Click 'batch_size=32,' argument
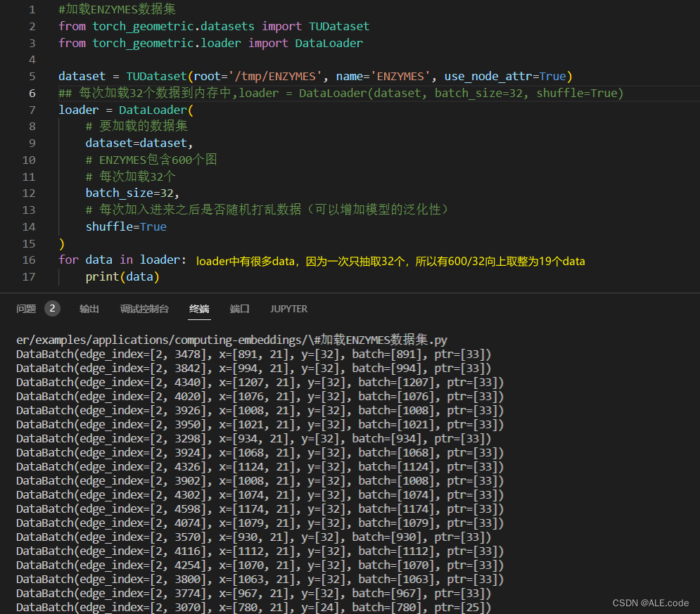 tap(132, 193)
